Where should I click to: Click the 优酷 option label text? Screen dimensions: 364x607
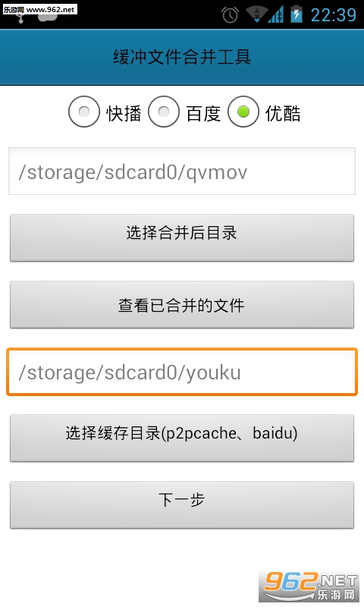point(283,114)
